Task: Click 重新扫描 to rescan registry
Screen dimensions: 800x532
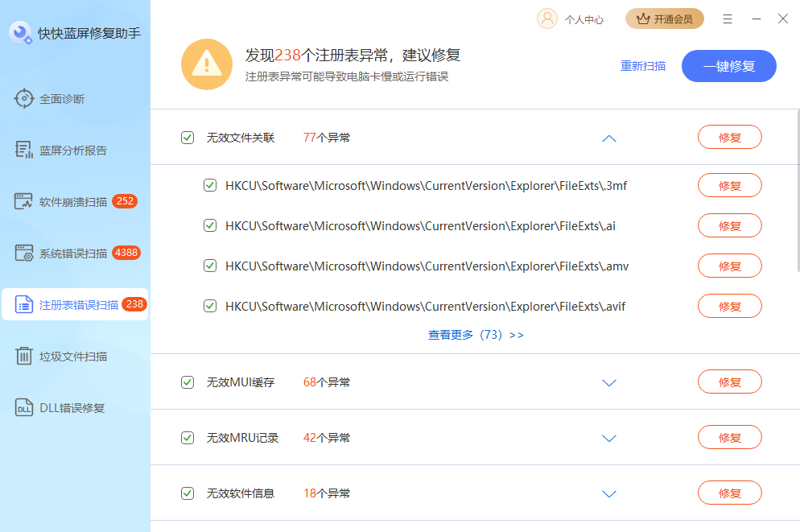Action: tap(644, 66)
